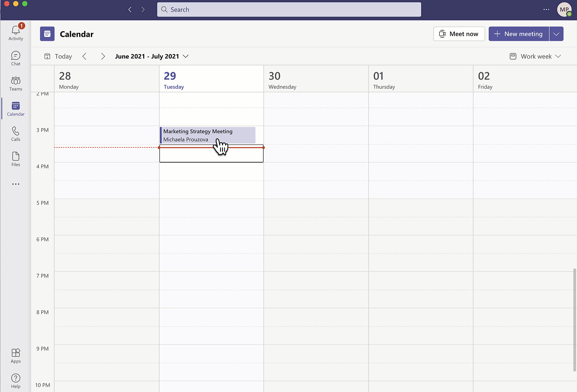This screenshot has height=392, width=577.
Task: Jump to Today in calendar
Action: click(58, 56)
